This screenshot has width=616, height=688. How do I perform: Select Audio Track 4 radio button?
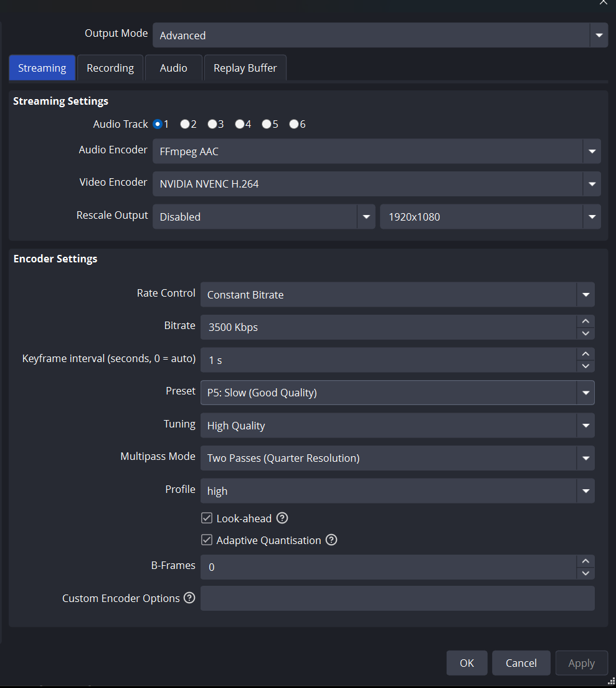tap(239, 124)
